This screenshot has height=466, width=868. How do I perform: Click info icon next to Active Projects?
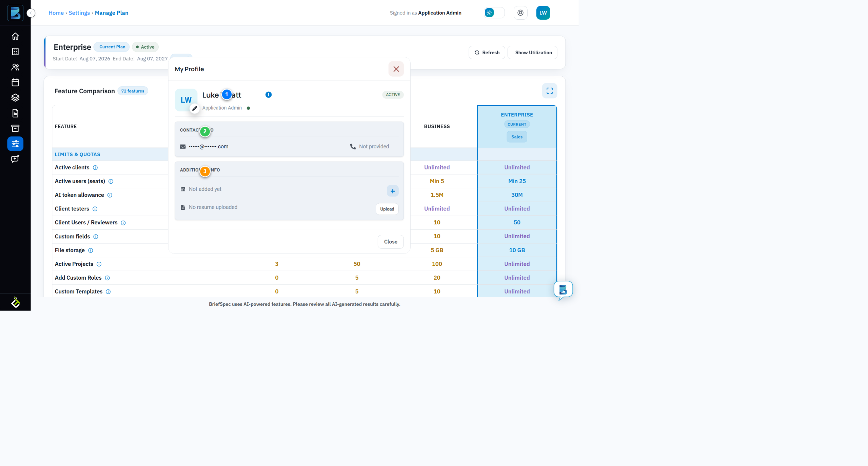[x=99, y=264]
